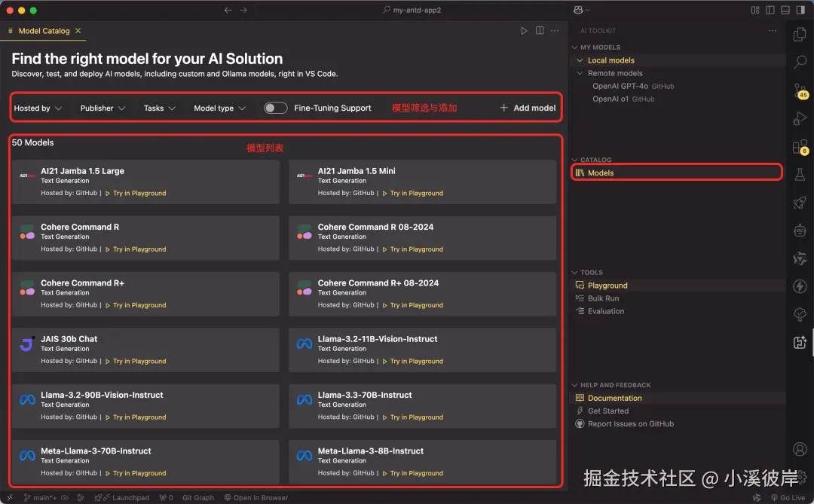Collapse the CATALOG section
This screenshot has height=504, width=814.
574,160
